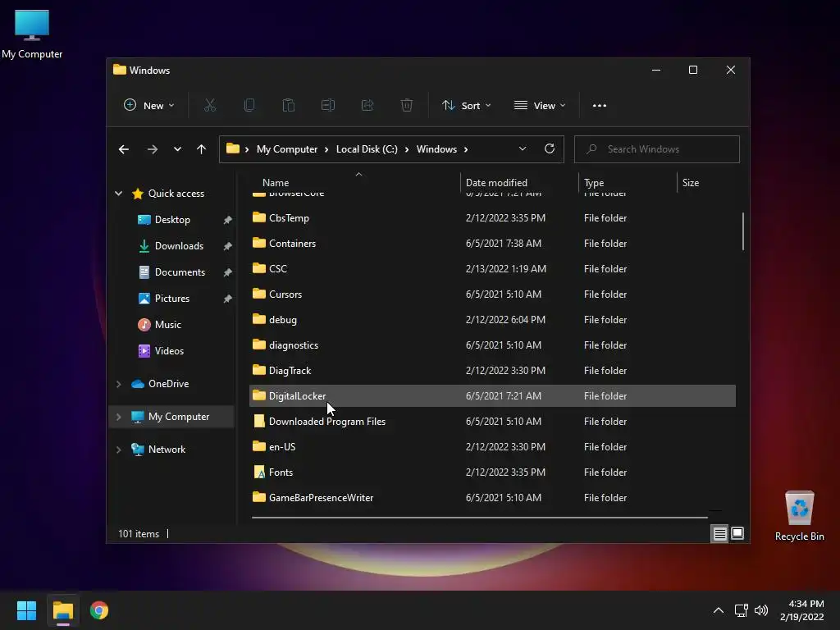Expand My Computer in navigation pane
The height and width of the screenshot is (630, 840).
[x=118, y=417]
